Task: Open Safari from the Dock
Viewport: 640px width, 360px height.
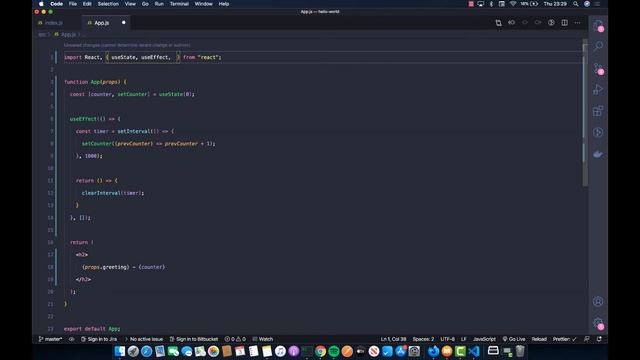Action: point(147,351)
